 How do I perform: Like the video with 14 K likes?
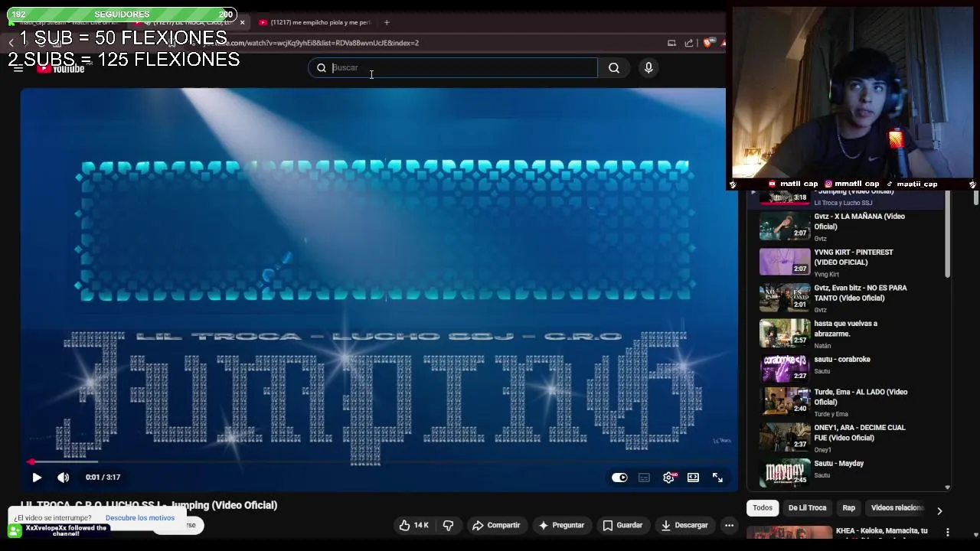pyautogui.click(x=413, y=525)
